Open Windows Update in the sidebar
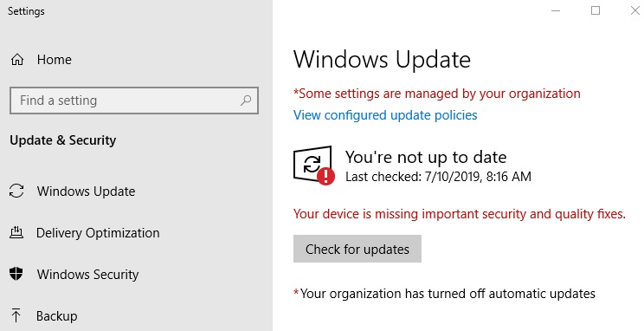 click(x=86, y=191)
